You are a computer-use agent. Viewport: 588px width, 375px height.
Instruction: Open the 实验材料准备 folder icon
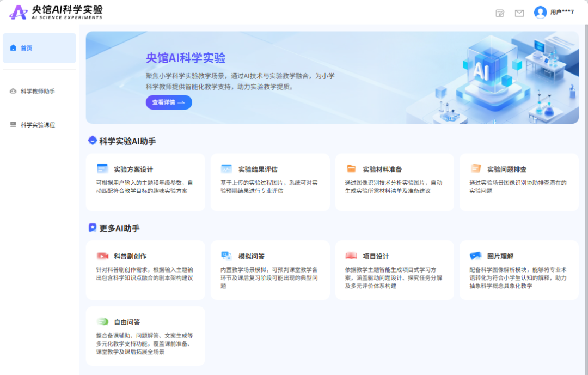(351, 169)
